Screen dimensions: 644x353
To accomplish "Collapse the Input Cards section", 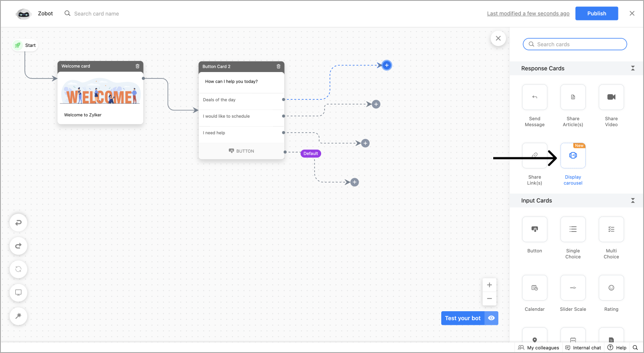I will click(x=632, y=200).
